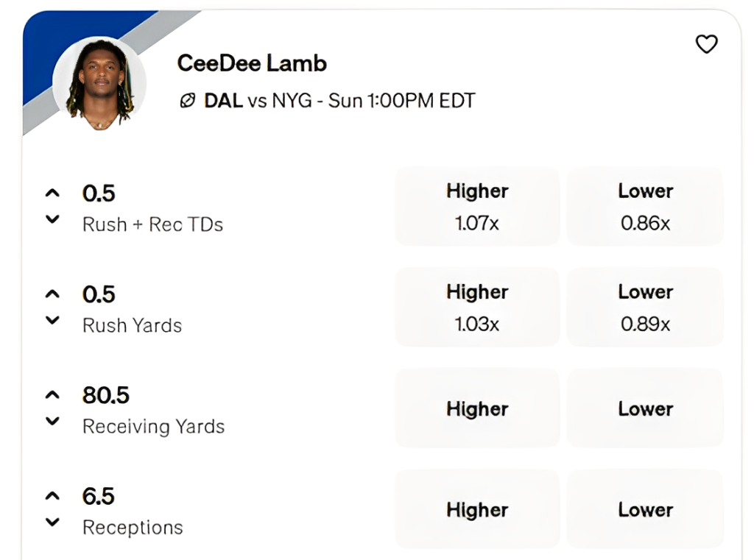
Task: Decrease the Receiving Yards line
Action: coord(52,420)
